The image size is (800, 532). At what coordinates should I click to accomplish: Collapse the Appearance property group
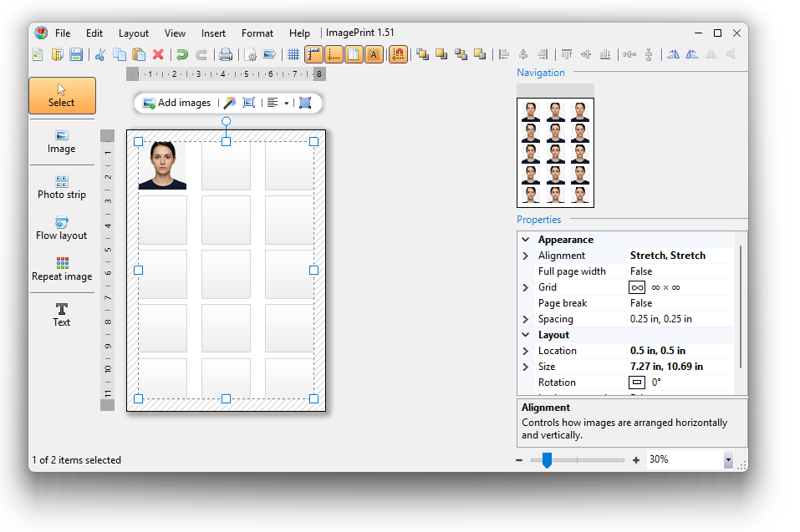click(526, 240)
